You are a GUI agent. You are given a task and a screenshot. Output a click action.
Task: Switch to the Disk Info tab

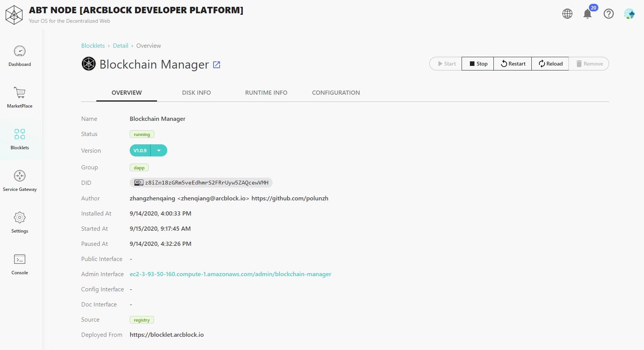(196, 93)
